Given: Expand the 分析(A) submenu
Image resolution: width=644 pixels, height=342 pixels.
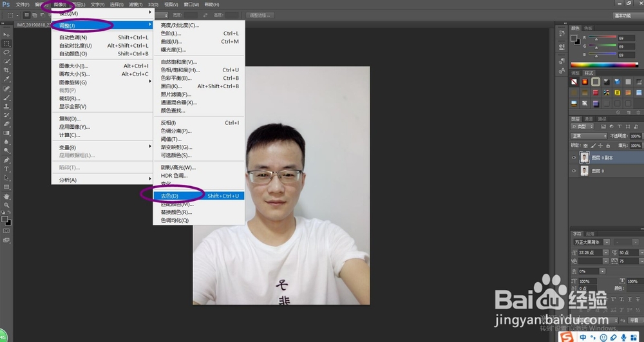Looking at the screenshot, I should pos(102,180).
